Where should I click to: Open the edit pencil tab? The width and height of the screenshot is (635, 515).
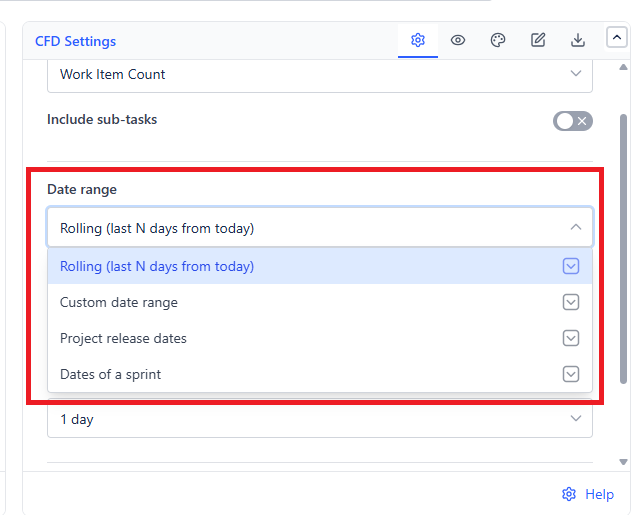pyautogui.click(x=538, y=40)
